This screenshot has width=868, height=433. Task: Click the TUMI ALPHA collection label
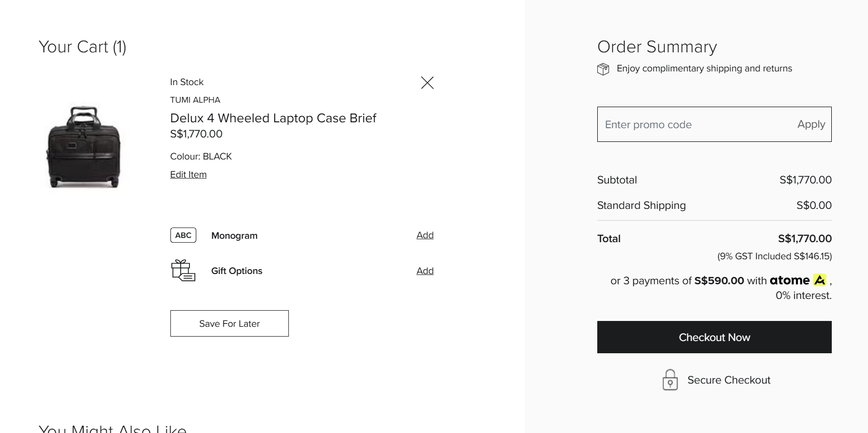click(x=195, y=100)
